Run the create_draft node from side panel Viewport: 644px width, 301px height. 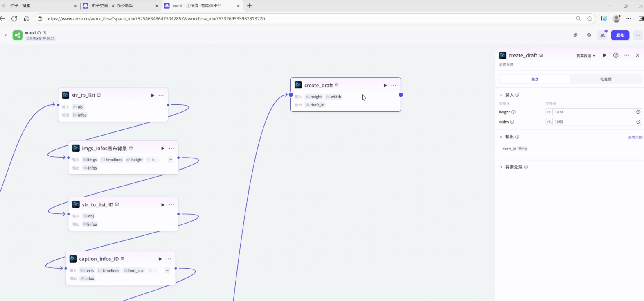[x=604, y=55]
